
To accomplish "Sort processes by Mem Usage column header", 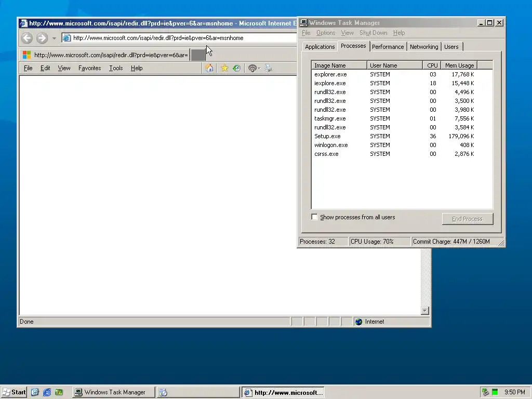I will (459, 65).
